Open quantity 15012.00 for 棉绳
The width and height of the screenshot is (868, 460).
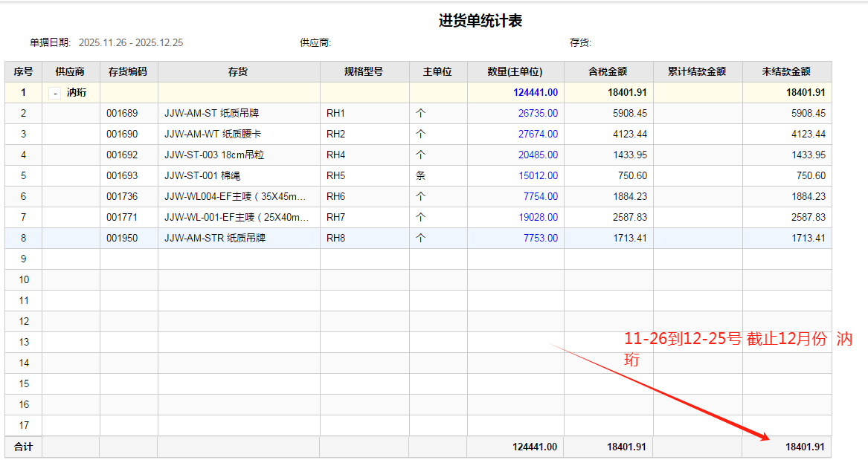point(538,176)
